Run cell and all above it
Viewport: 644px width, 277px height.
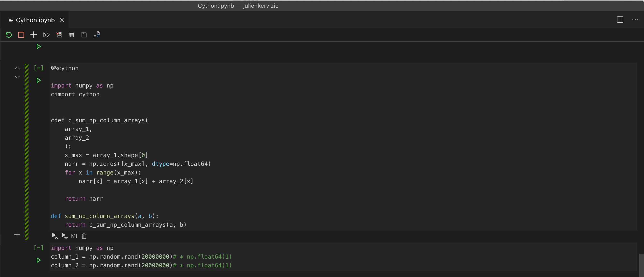point(55,236)
